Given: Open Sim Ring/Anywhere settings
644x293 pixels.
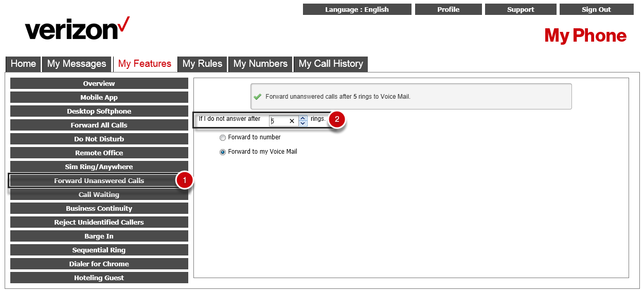Looking at the screenshot, I should pos(99,167).
